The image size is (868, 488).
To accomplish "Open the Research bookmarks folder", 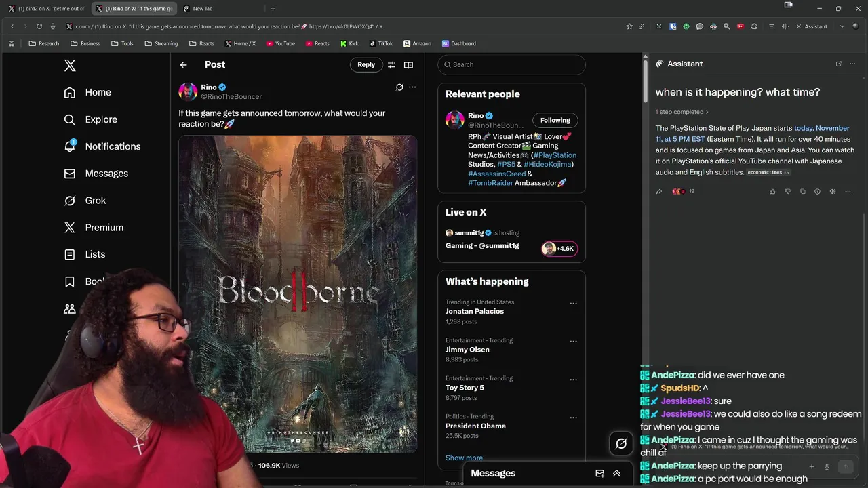I will [44, 43].
